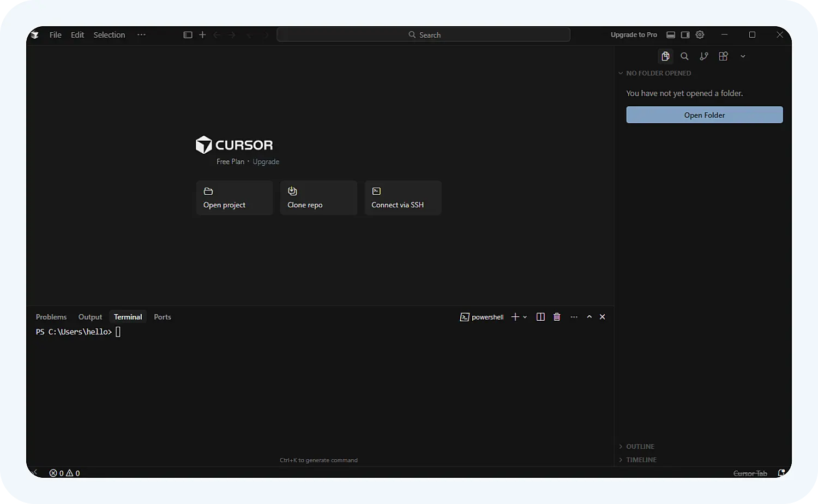Expand the TIMELINE section
This screenshot has width=818, height=504.
(641, 460)
